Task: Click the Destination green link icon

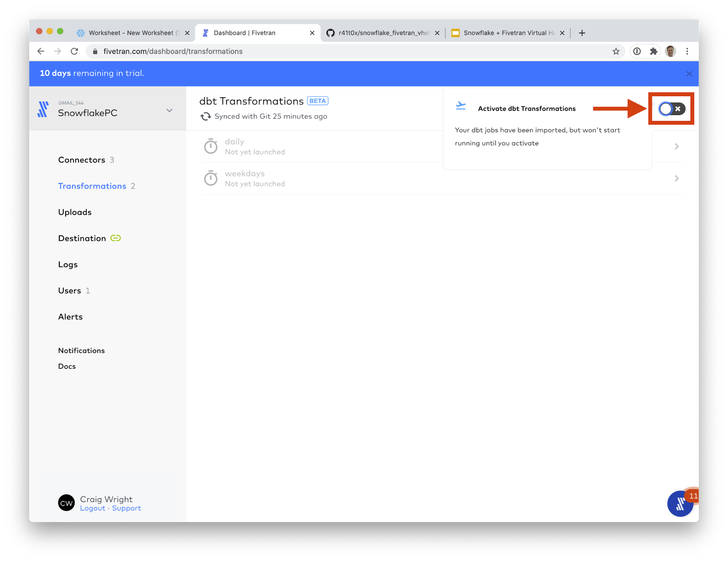Action: [115, 238]
